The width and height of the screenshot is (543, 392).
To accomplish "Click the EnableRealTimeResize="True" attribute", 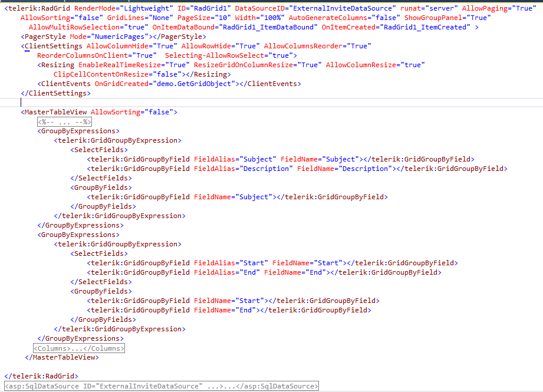I will pyautogui.click(x=134, y=65).
